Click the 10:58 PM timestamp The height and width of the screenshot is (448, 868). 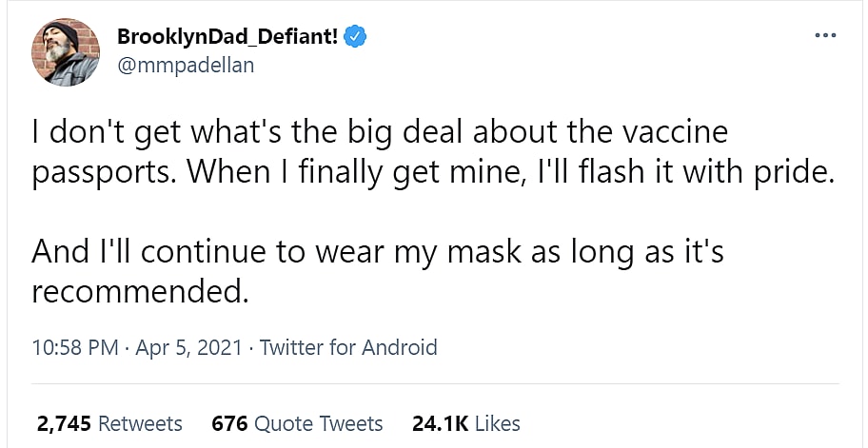[x=74, y=347]
